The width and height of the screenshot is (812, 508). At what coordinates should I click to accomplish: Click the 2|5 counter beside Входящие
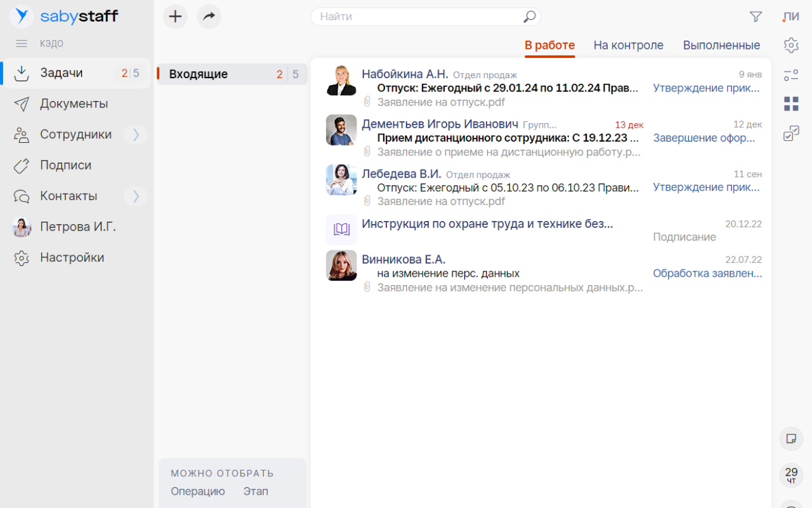point(287,74)
